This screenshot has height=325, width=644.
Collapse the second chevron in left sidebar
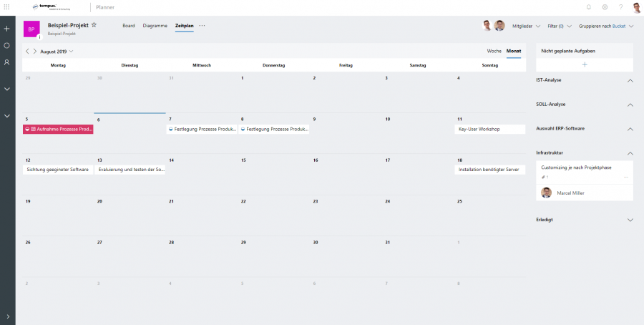coord(7,116)
